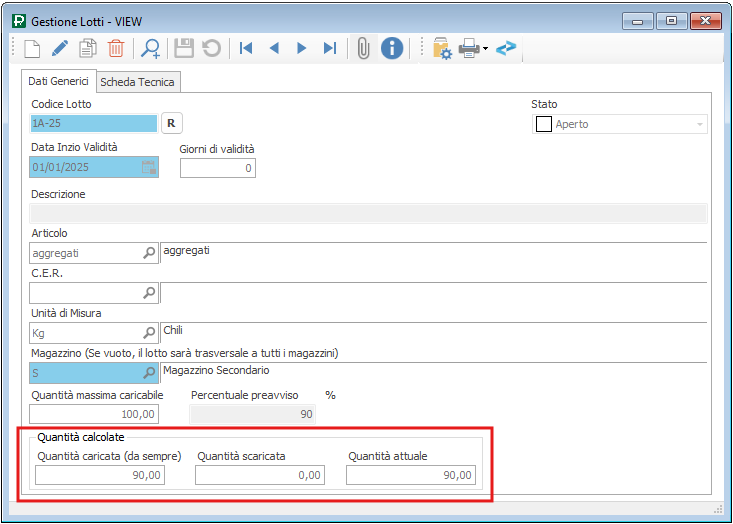Open the Stato dropdown list
This screenshot has height=524, width=733.
699,124
